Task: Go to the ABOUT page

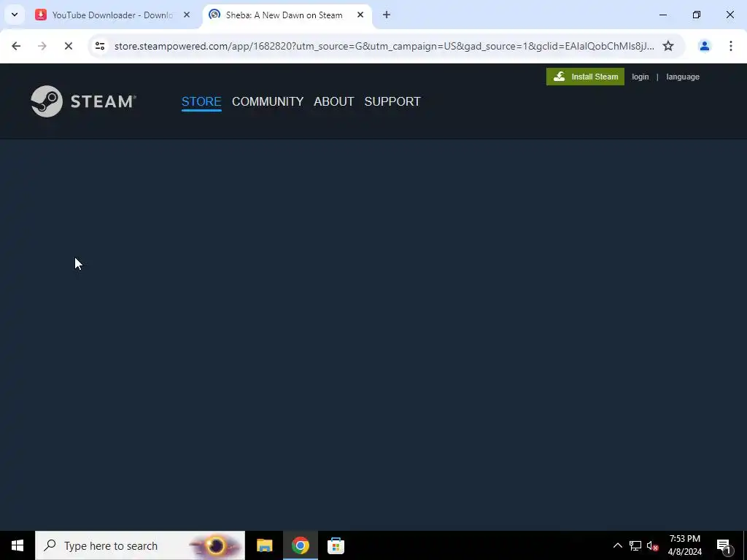Action: point(333,101)
